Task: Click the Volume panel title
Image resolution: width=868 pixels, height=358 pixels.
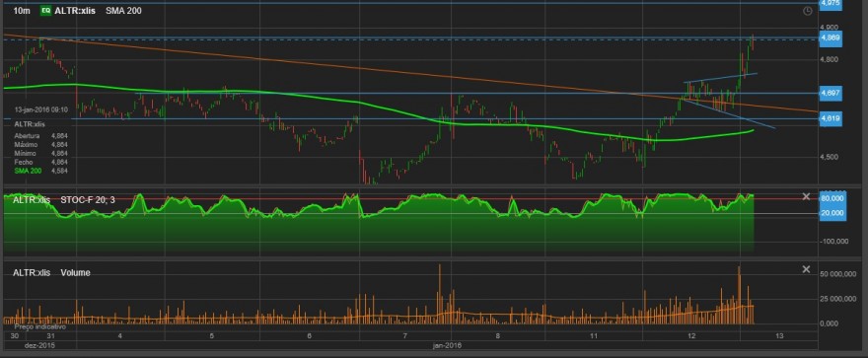Action: pos(75,273)
